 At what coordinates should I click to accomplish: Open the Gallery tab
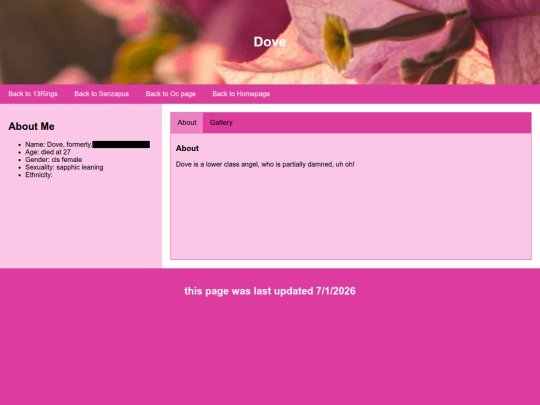tap(221, 123)
